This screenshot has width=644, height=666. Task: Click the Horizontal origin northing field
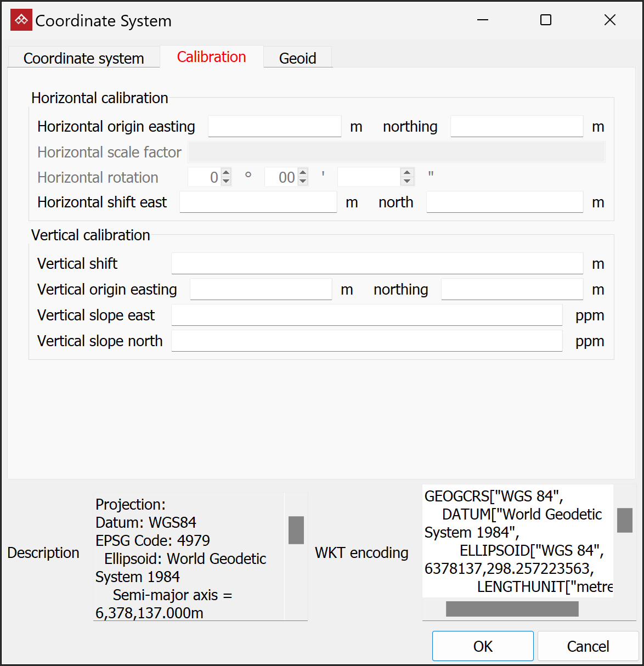[x=517, y=126]
